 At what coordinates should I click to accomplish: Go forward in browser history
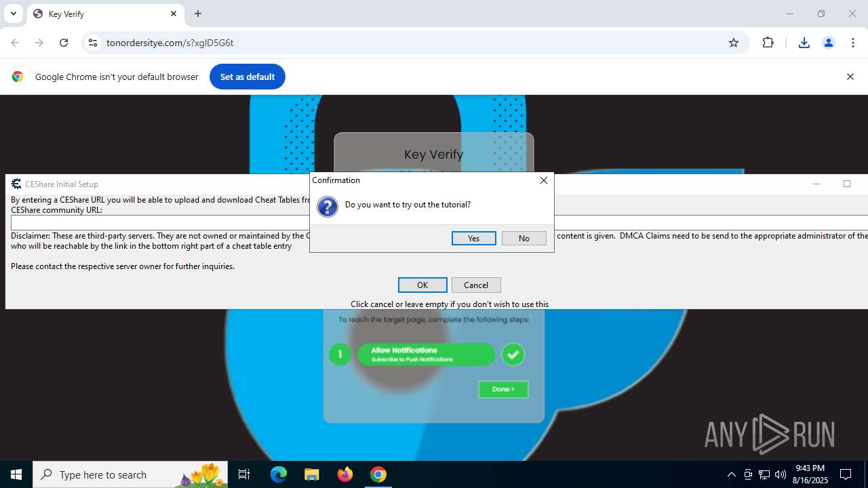[39, 43]
